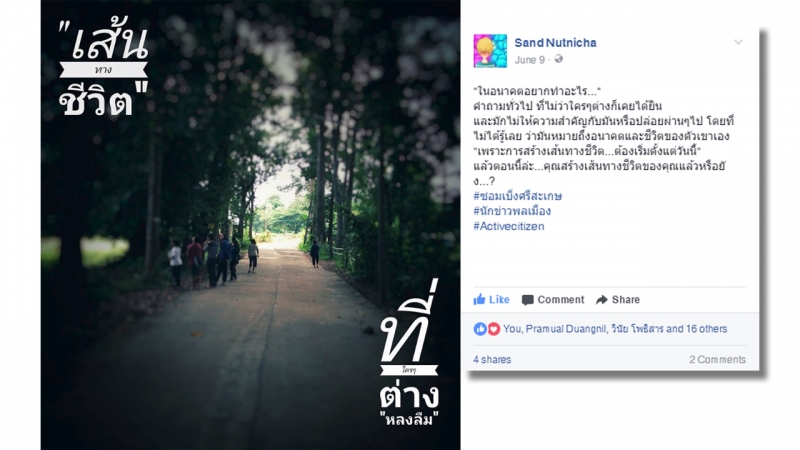Open the Pramual Duangnil profile link

(x=566, y=329)
